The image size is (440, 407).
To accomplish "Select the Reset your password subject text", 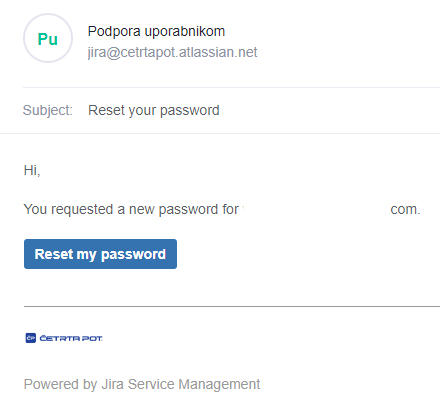I will click(x=154, y=110).
